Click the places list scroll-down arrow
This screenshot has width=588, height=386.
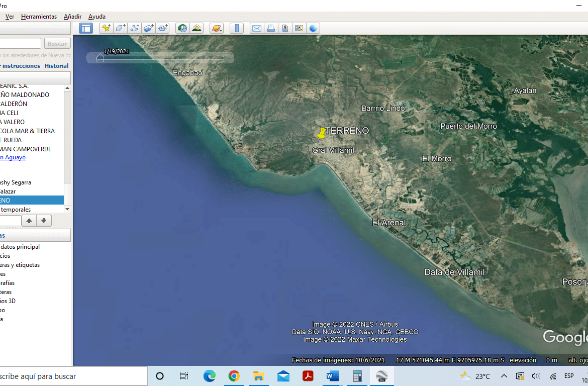point(67,209)
